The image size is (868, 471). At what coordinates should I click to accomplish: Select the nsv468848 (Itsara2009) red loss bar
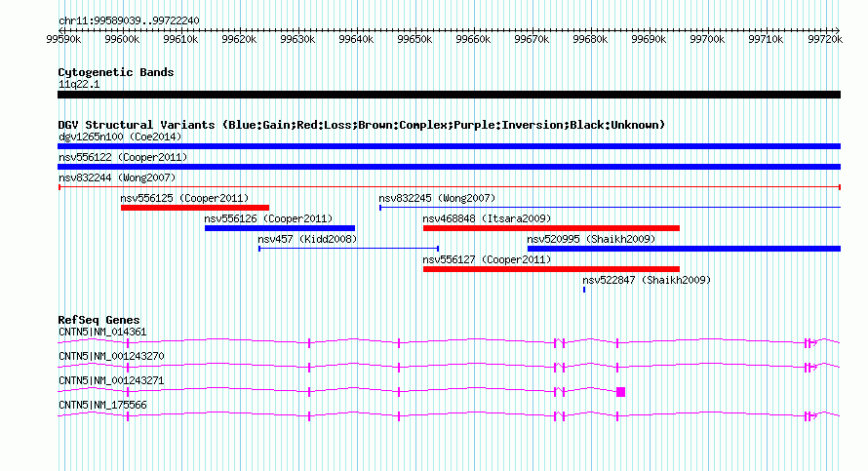[x=551, y=228]
